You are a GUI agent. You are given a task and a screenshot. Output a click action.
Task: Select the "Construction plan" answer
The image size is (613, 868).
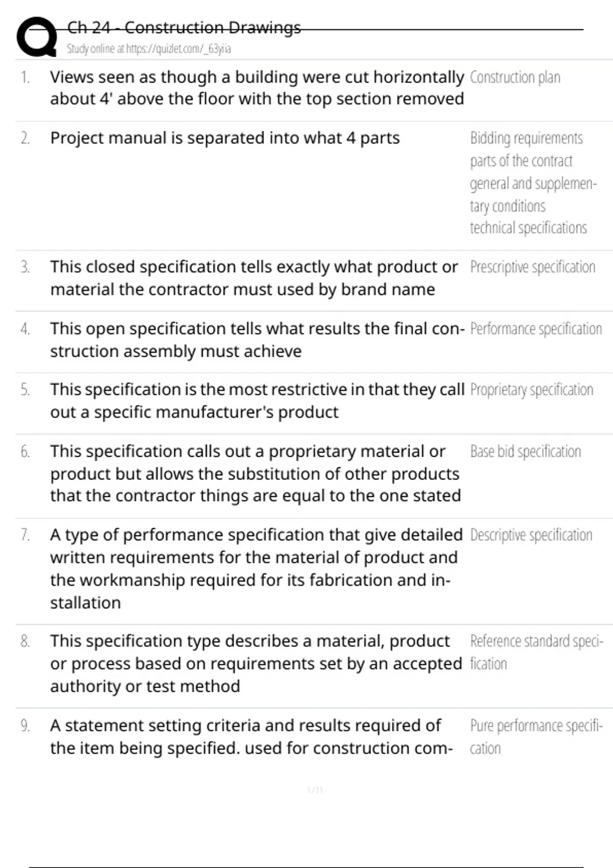point(515,78)
